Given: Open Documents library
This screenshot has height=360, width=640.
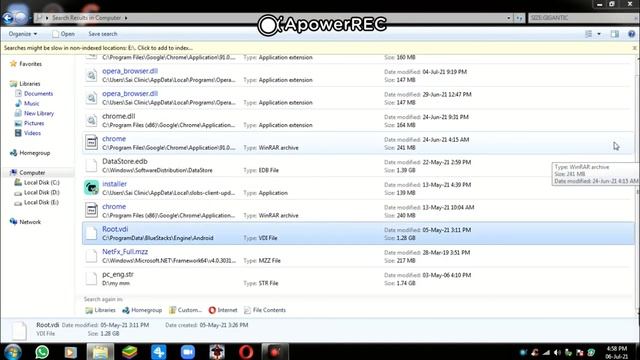Looking at the screenshot, I should 38,93.
